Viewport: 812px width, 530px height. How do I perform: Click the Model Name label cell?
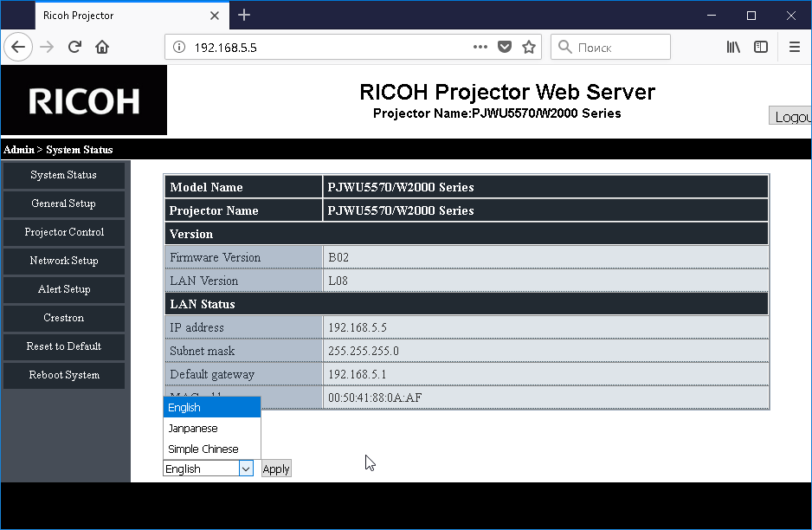click(x=243, y=187)
